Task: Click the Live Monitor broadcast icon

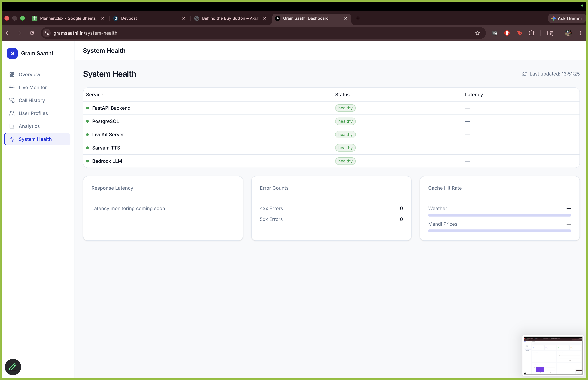Action: 12,87
